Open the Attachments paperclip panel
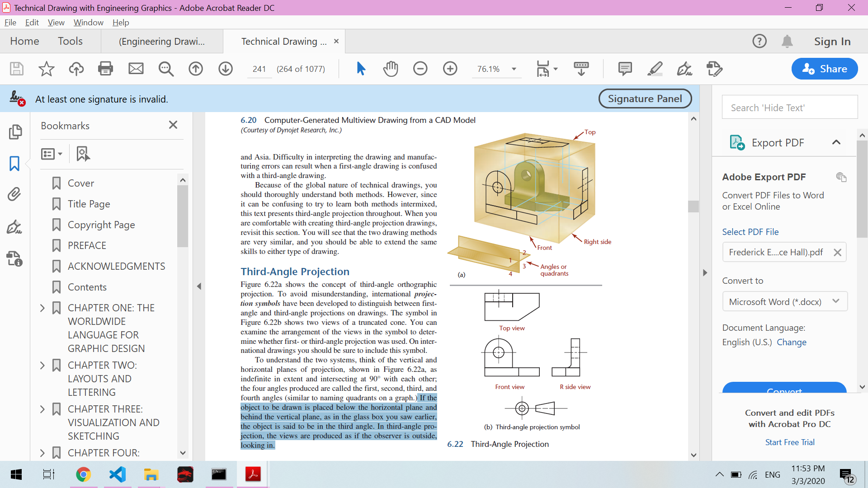 coord(14,194)
